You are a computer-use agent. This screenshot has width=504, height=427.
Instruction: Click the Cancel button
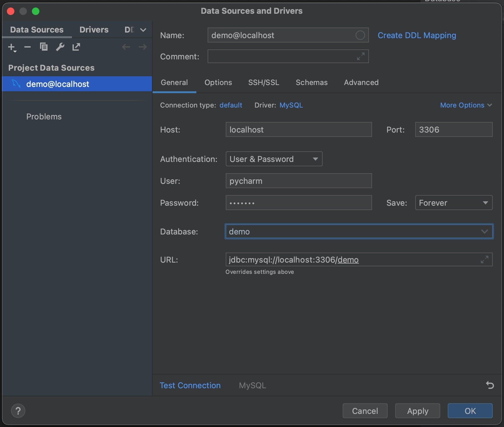365,411
